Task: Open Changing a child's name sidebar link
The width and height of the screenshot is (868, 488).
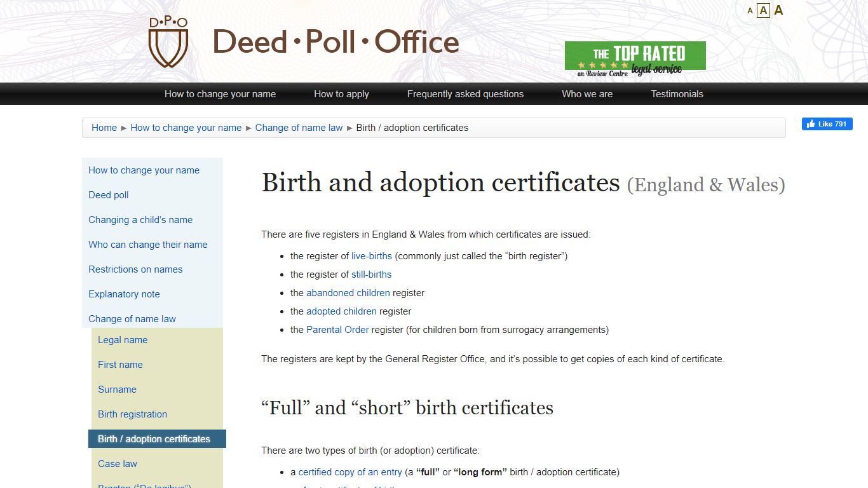Action: [140, 220]
